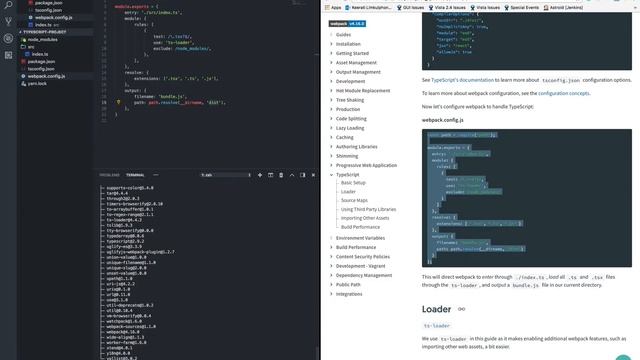Open the Lazy Loading guide link
640x360 pixels.
coord(350,128)
